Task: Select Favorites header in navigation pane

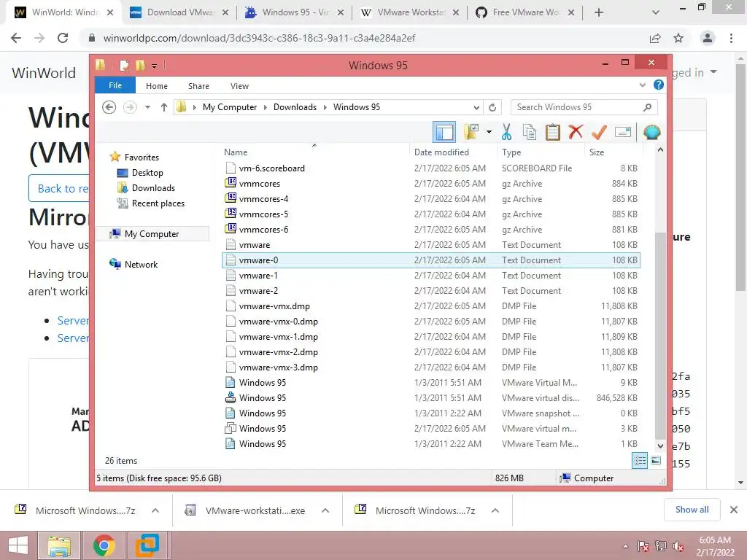Action: (141, 157)
